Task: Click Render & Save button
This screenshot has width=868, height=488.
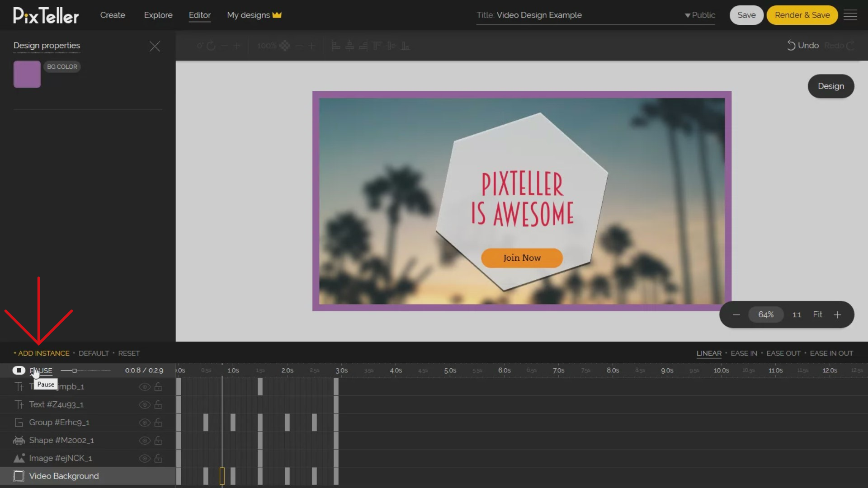Action: pos(802,15)
